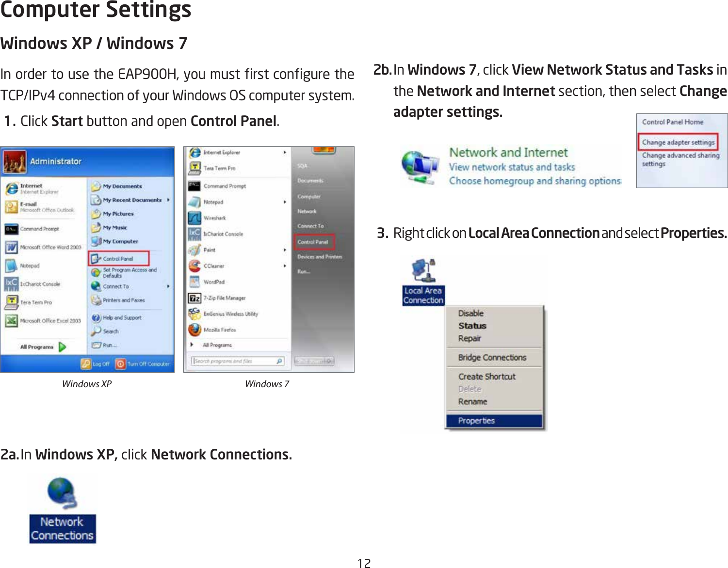Open Printers and Faxes in XP menu

click(118, 300)
